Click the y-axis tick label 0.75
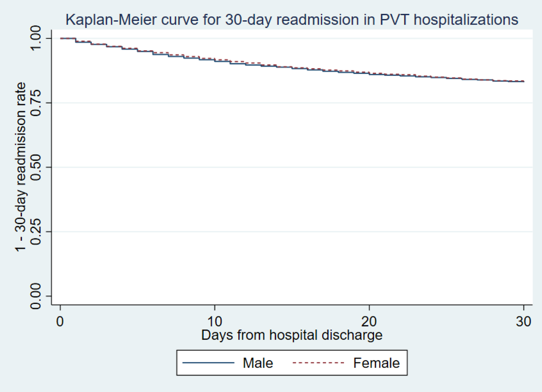Image resolution: width=542 pixels, height=392 pixels. (36, 103)
